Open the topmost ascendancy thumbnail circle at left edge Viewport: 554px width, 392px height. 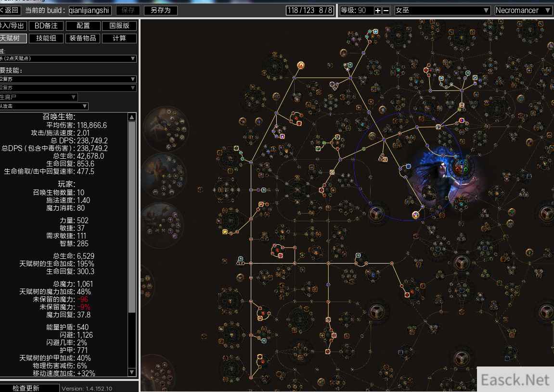[166, 128]
